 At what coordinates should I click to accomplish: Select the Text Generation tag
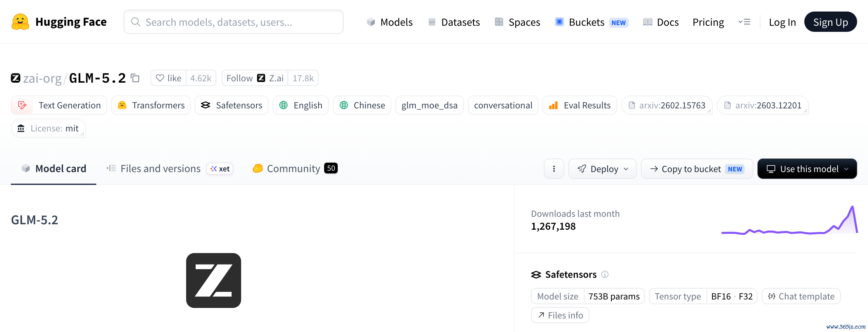coord(59,105)
